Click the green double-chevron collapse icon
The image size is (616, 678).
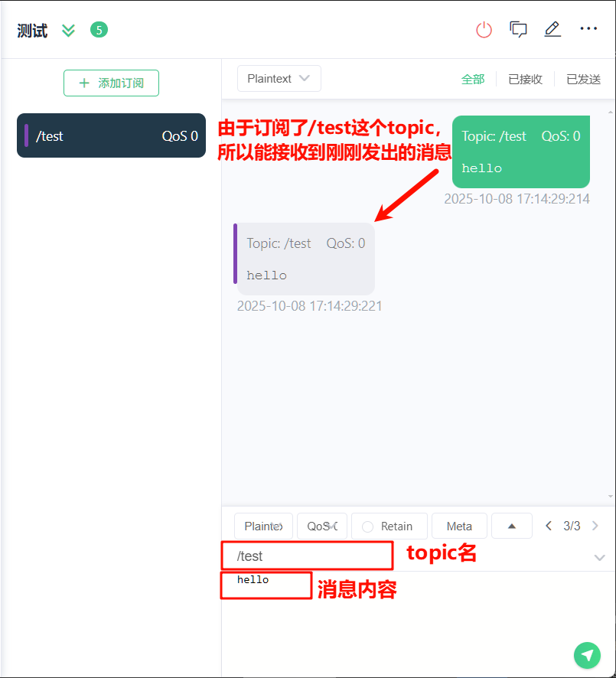[68, 31]
